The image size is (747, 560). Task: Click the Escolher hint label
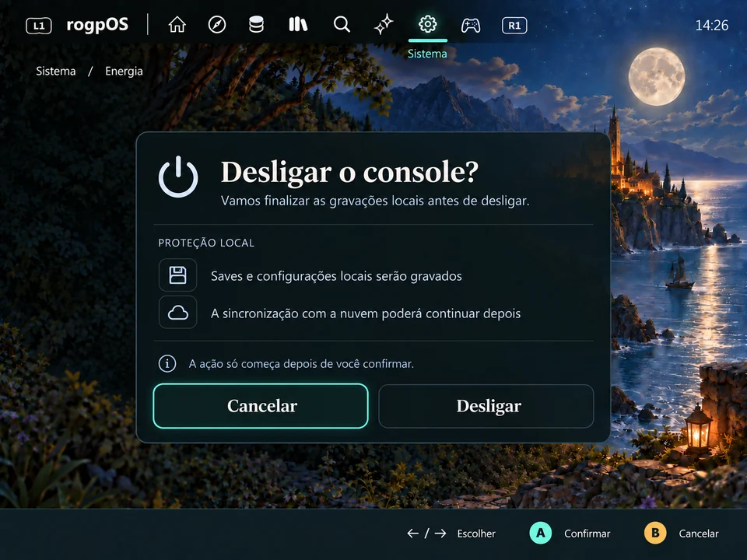click(476, 534)
